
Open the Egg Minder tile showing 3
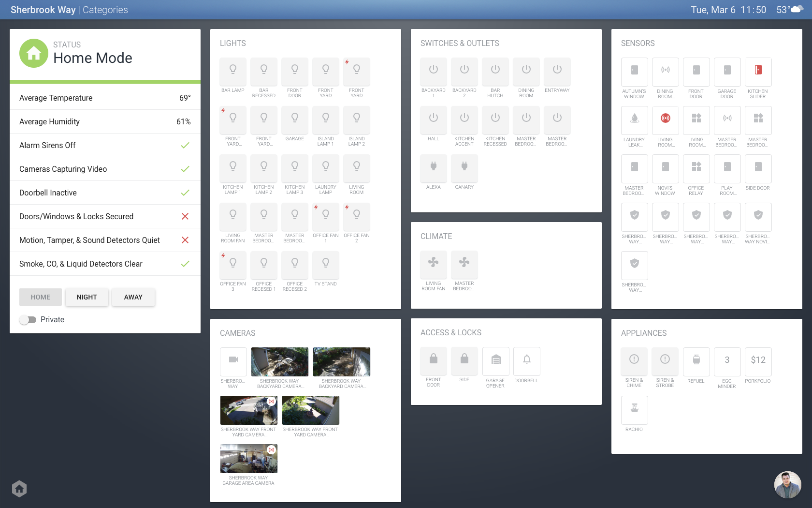(727, 362)
